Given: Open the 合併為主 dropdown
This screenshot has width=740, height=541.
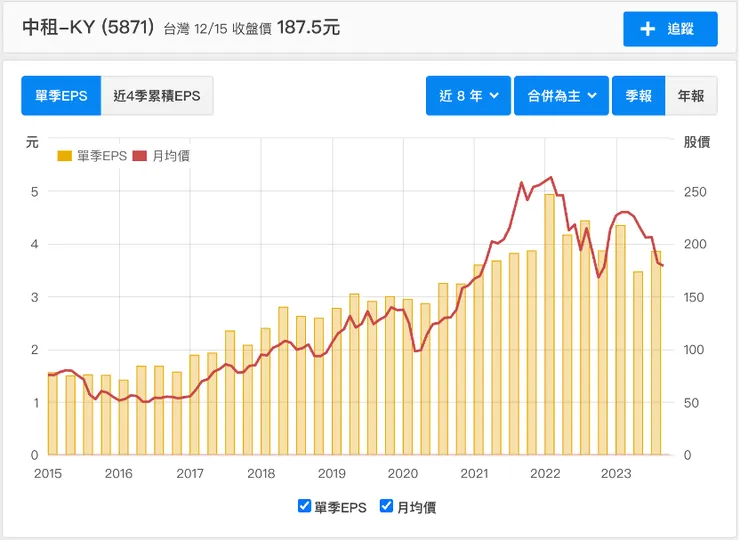Looking at the screenshot, I should point(561,96).
